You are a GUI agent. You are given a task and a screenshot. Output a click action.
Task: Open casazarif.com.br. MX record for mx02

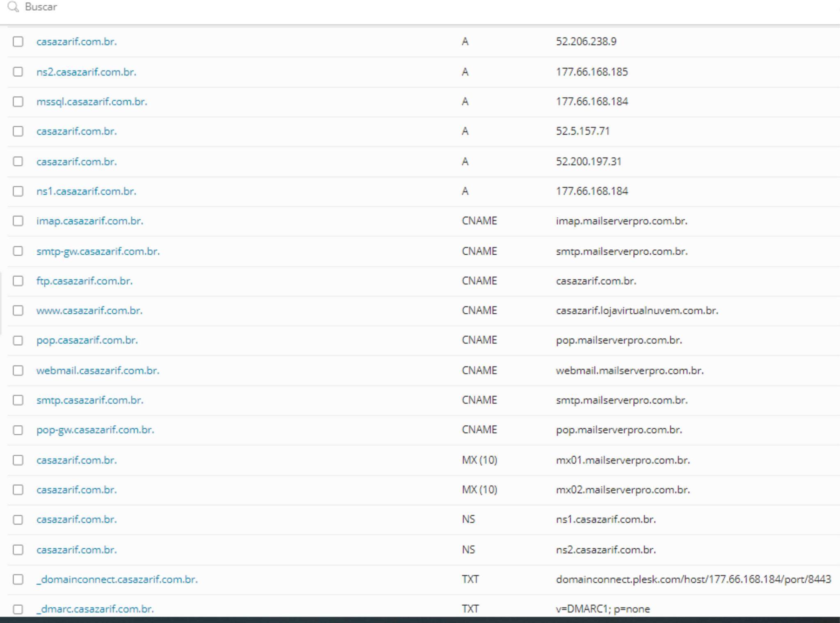tap(77, 490)
